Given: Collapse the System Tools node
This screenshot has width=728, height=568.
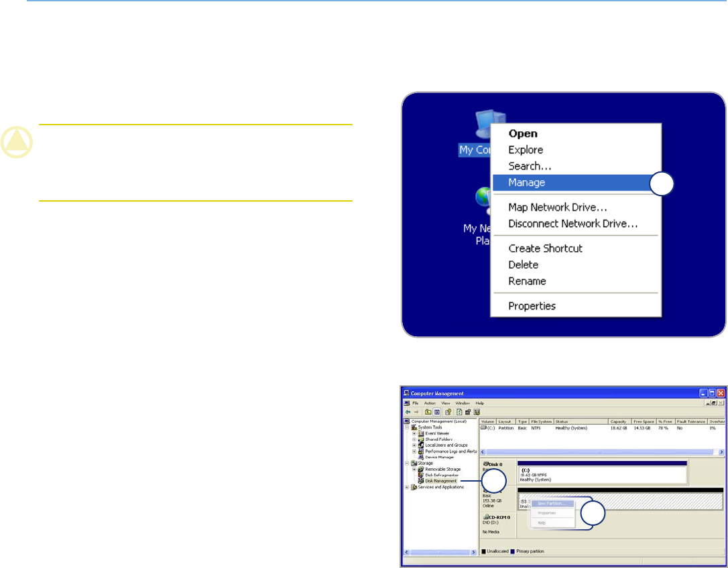Looking at the screenshot, I should (x=407, y=427).
